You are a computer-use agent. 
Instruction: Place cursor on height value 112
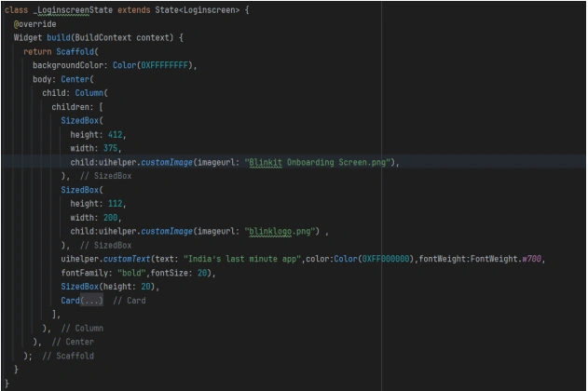pyautogui.click(x=120, y=203)
